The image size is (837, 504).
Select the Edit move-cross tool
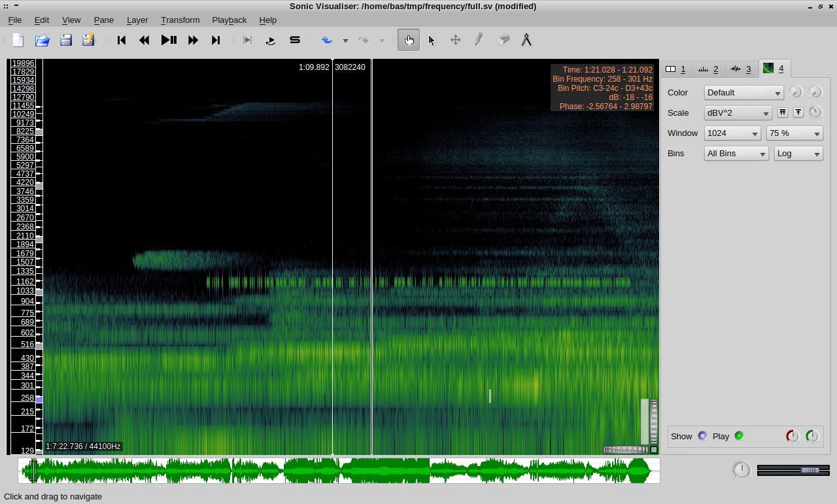click(x=456, y=40)
